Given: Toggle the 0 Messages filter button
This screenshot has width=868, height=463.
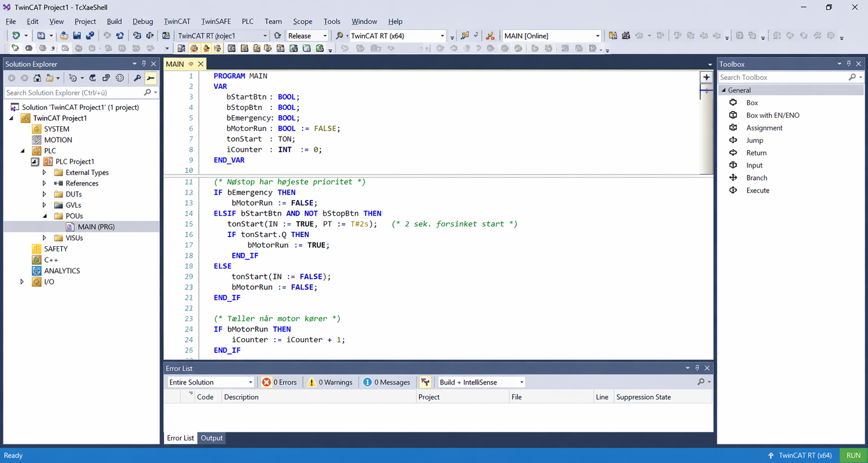Looking at the screenshot, I should click(x=387, y=382).
